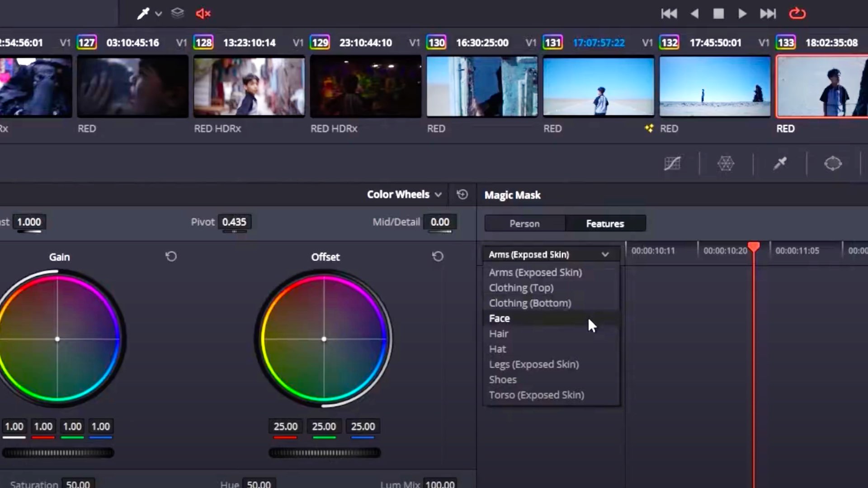The width and height of the screenshot is (868, 488).
Task: Click the layers stack icon in toolbar
Action: 178,13
